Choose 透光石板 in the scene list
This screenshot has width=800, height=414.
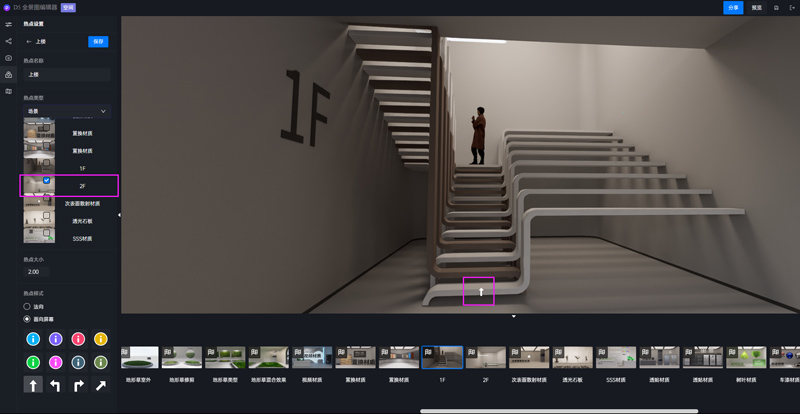(x=82, y=221)
